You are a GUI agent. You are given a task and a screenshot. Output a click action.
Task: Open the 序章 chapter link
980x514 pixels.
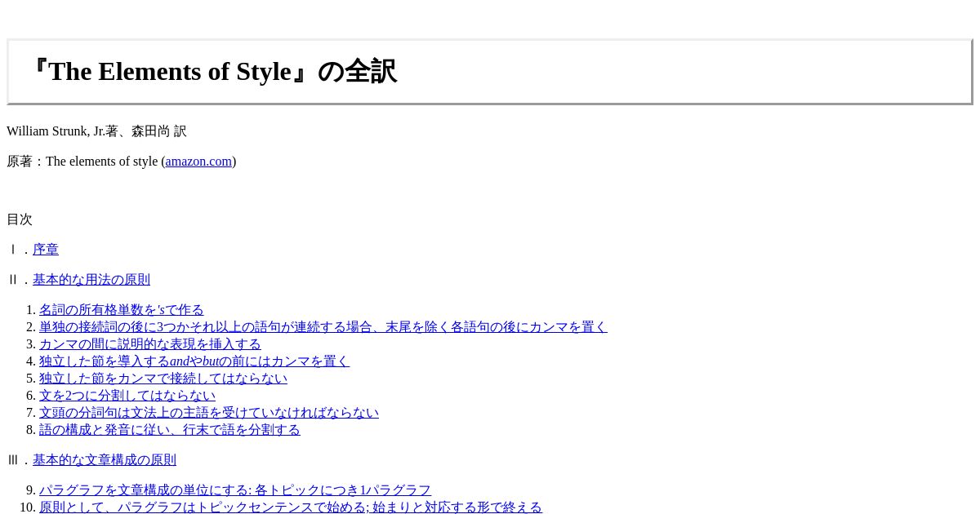(x=46, y=250)
